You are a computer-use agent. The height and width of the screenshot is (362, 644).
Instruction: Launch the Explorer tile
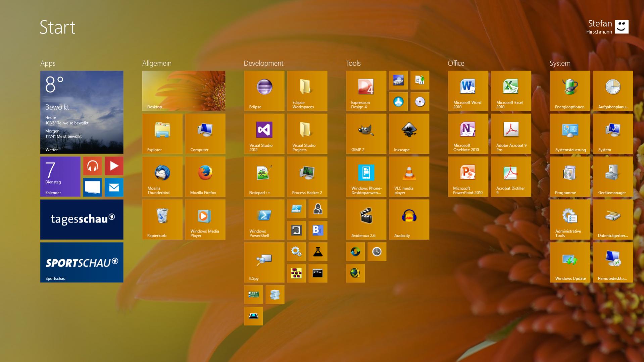162,134
